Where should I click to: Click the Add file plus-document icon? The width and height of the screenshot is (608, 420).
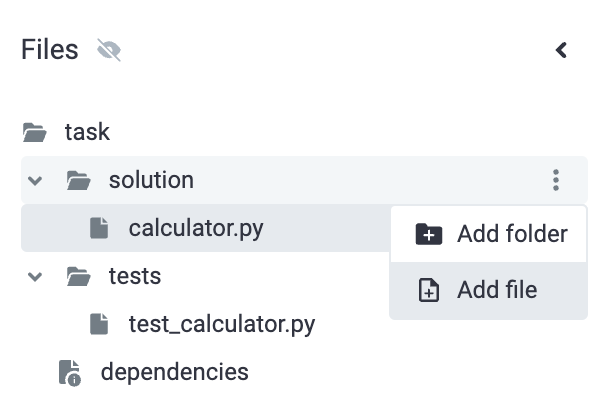pos(428,290)
